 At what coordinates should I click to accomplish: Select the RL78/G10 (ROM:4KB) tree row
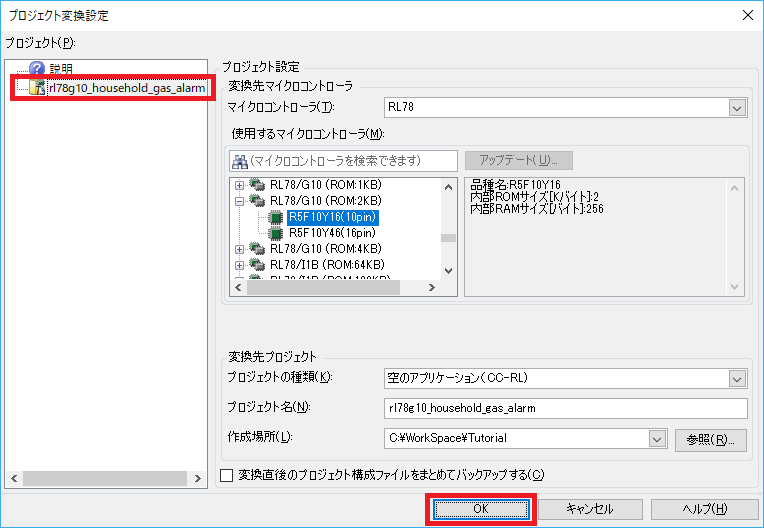pyautogui.click(x=325, y=248)
